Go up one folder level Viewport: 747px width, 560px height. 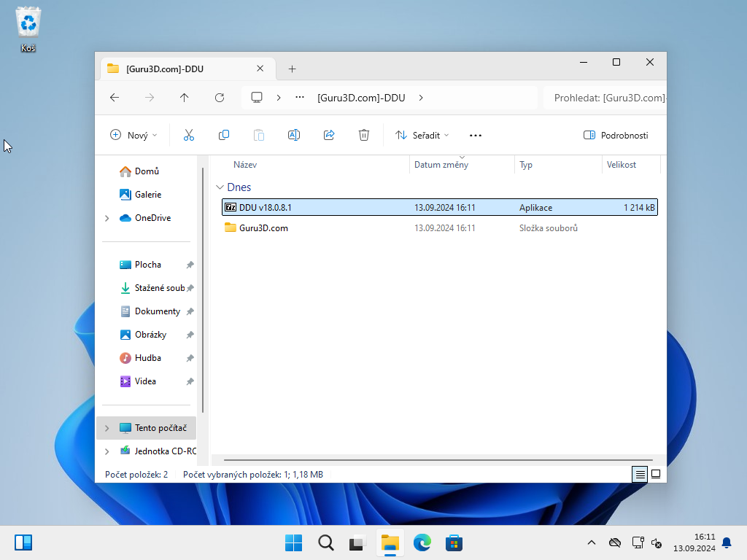tap(185, 98)
